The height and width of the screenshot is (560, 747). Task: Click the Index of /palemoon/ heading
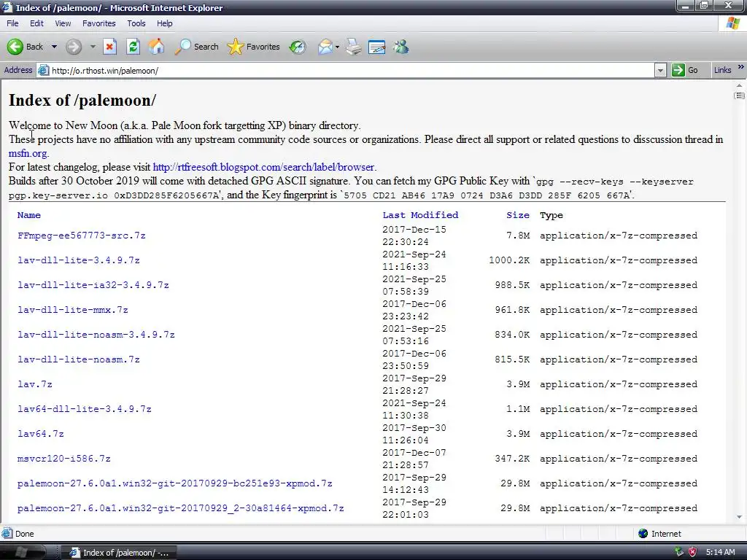[82, 101]
